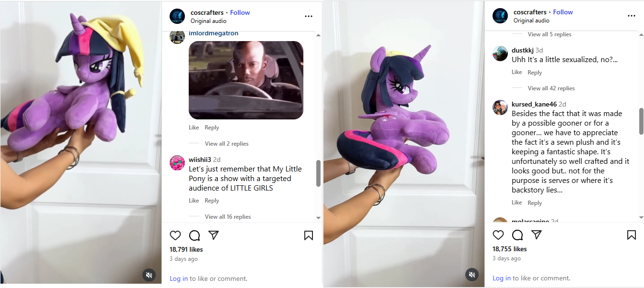Viewport: 644px width, 288px height.
Task: Follow coscrafters on the left post
Action: (240, 12)
